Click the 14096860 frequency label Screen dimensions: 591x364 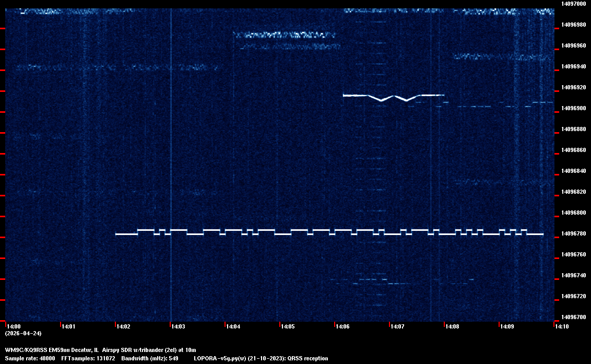(x=573, y=150)
